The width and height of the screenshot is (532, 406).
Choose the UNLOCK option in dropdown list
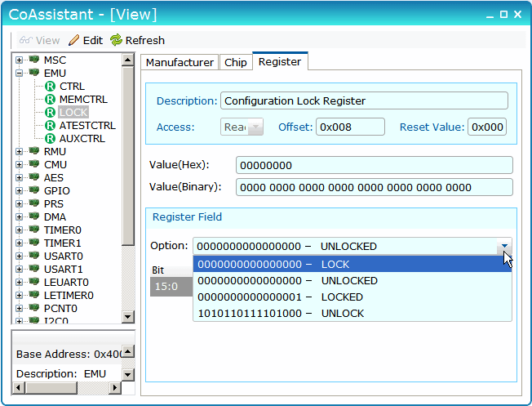point(352,313)
